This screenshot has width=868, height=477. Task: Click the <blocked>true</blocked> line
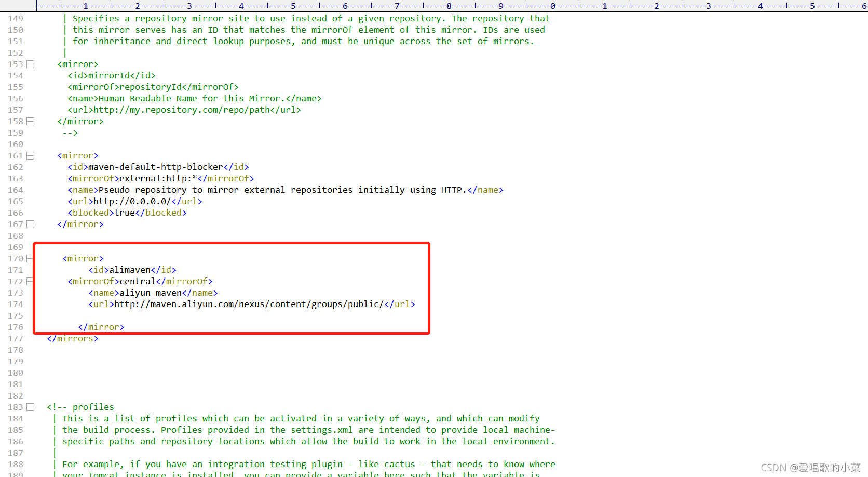(127, 213)
